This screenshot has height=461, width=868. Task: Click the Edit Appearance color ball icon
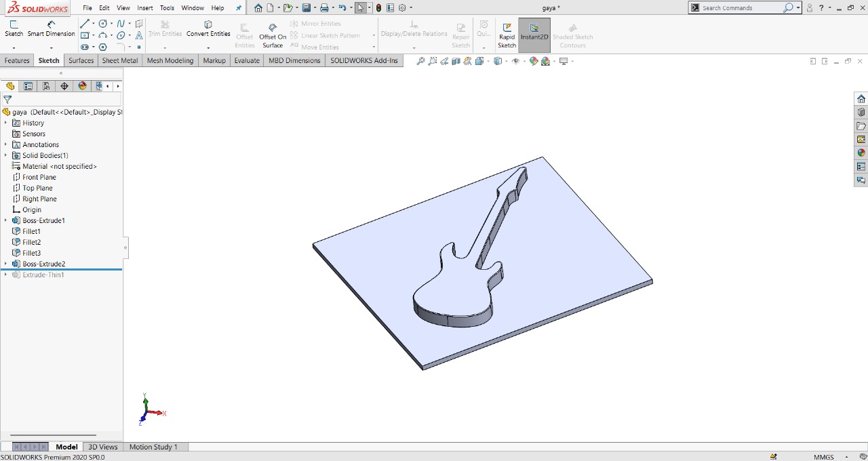click(534, 61)
